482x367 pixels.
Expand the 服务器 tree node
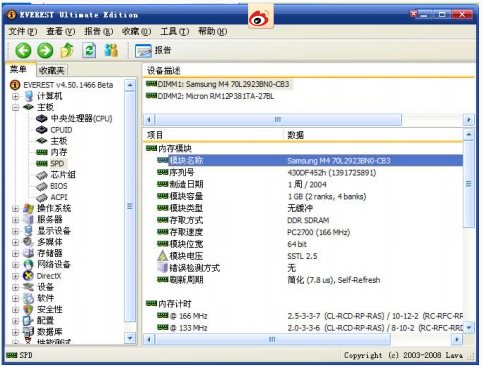click(15, 220)
